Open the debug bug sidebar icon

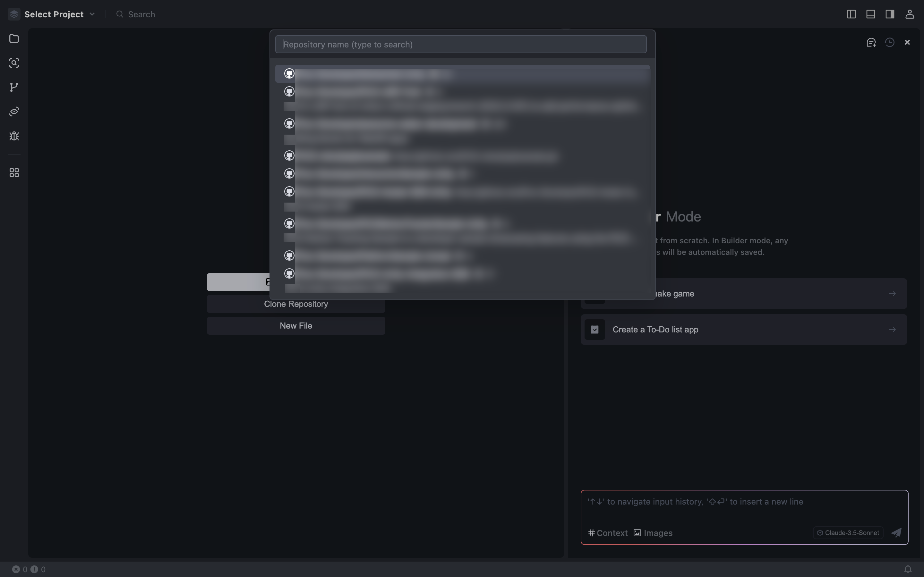(14, 136)
